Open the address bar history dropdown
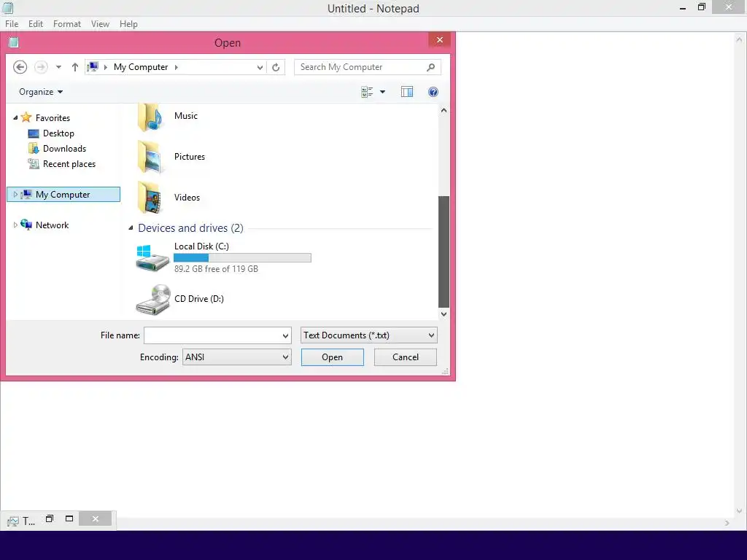Viewport: 747px width, 560px height. (260, 67)
